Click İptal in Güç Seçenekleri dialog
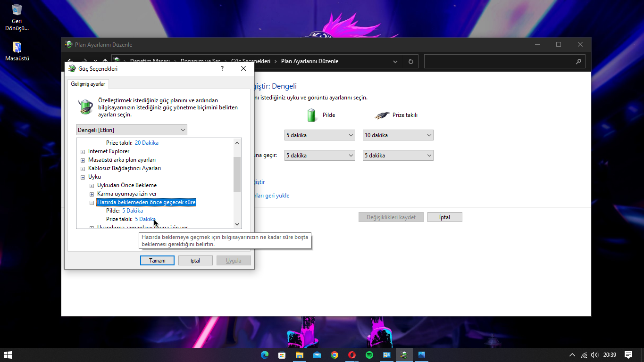This screenshot has height=362, width=644. click(x=195, y=261)
